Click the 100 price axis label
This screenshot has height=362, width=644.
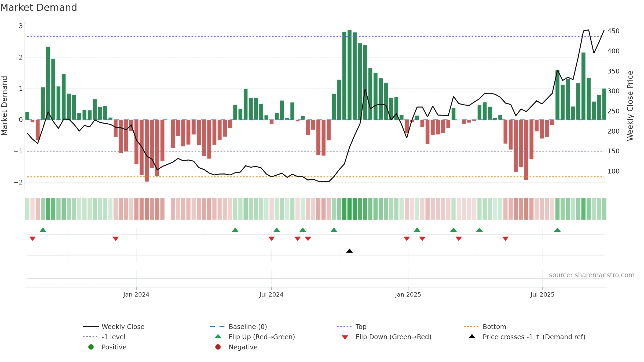613,171
